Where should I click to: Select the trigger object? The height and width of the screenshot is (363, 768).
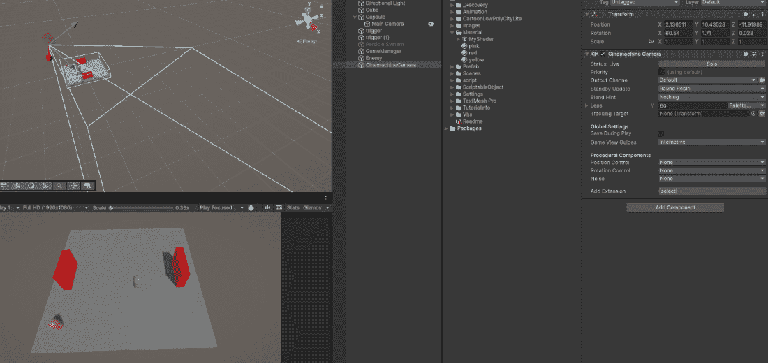click(374, 30)
